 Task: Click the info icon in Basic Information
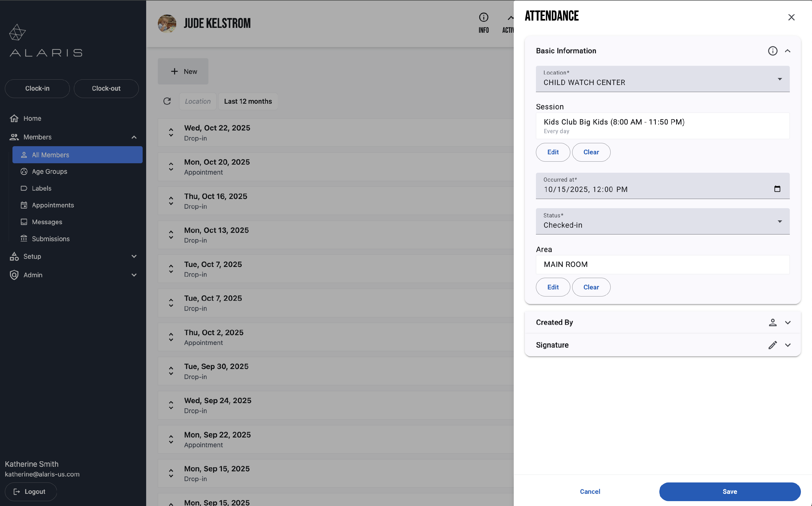[772, 51]
